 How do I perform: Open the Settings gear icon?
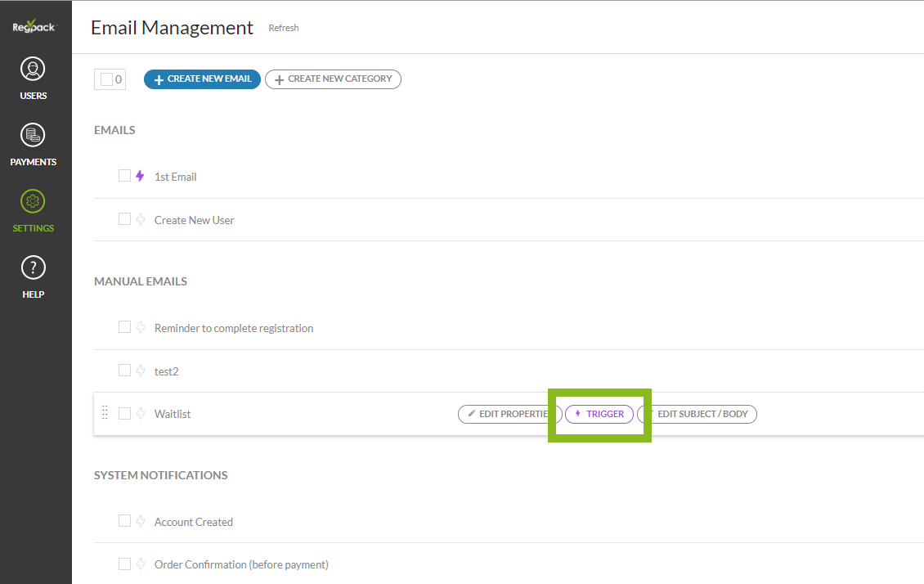click(34, 202)
